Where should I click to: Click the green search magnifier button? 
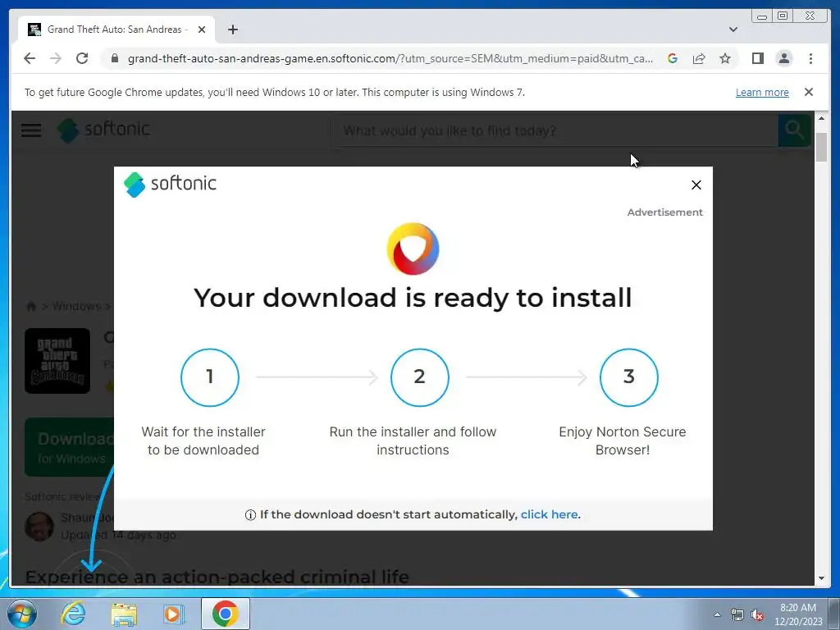794,130
